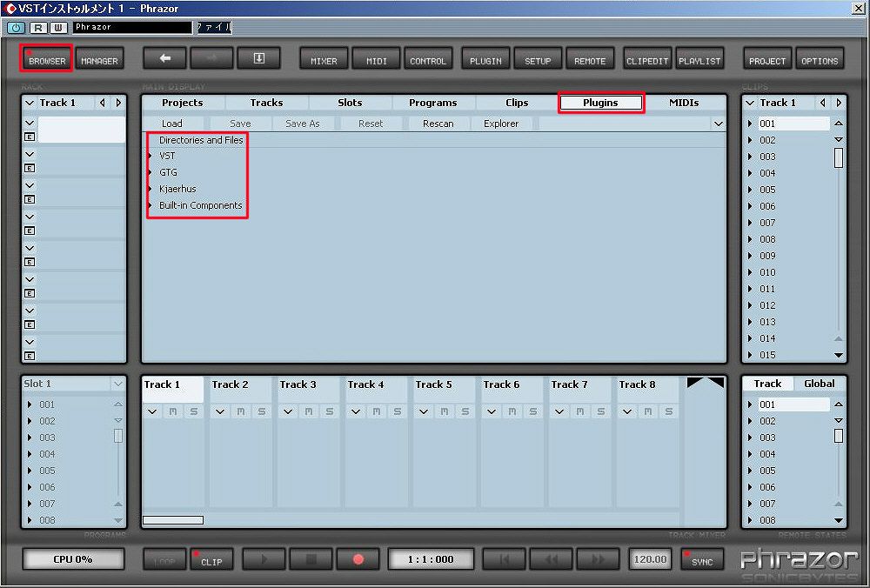Open Track 5 mixer dropdown chevron
The width and height of the screenshot is (870, 588).
(424, 411)
